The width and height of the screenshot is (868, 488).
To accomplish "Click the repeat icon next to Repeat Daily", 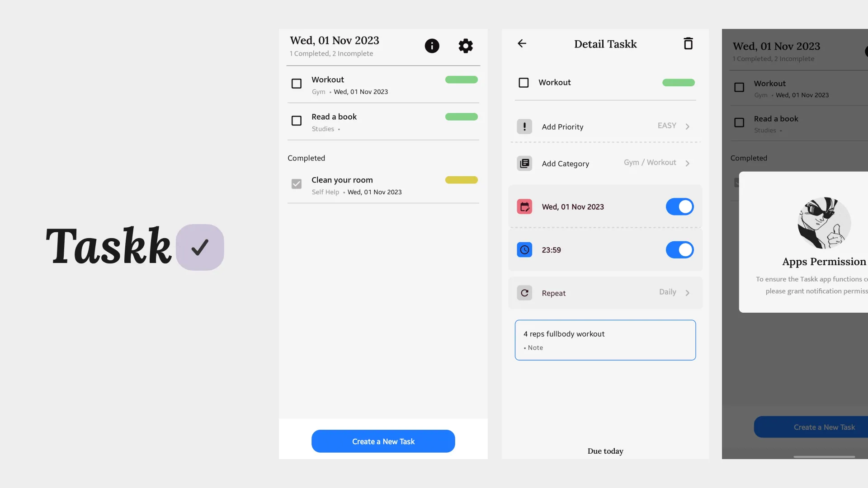I will [524, 292].
